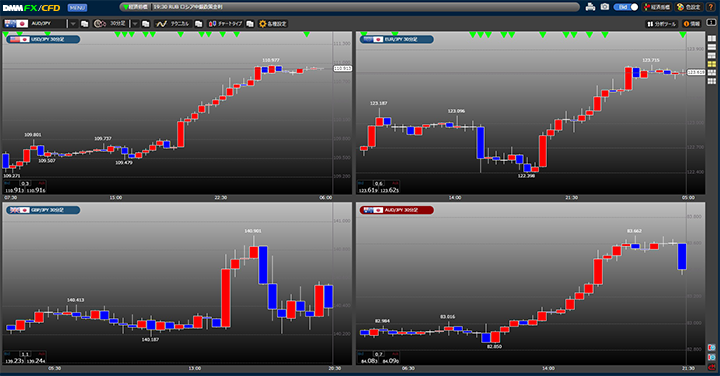Open the gear settings button in the toolbar

(273, 23)
